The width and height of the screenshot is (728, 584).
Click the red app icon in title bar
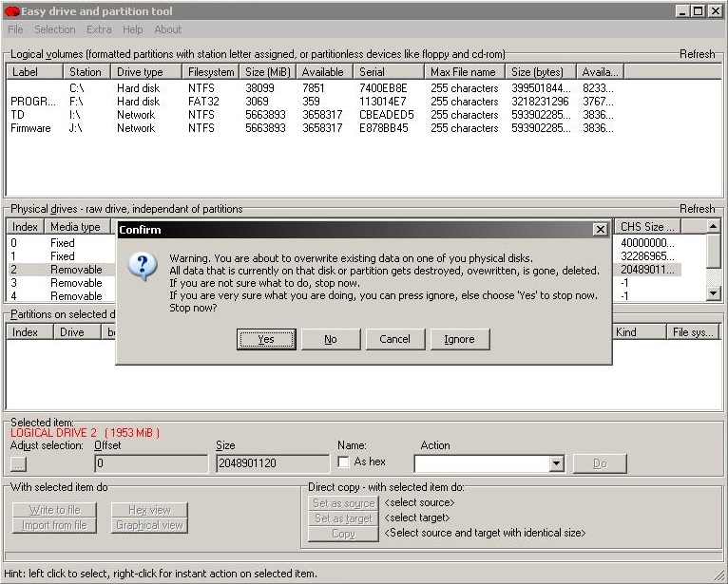pyautogui.click(x=11, y=11)
